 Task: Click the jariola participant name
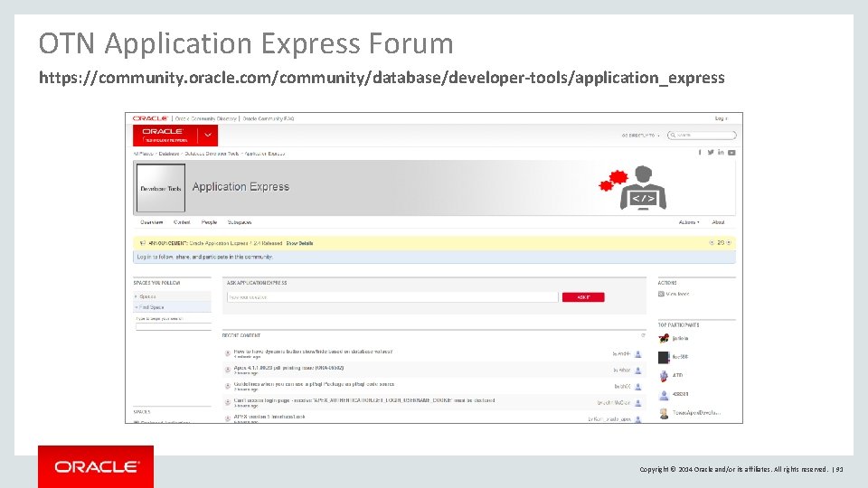pos(680,339)
